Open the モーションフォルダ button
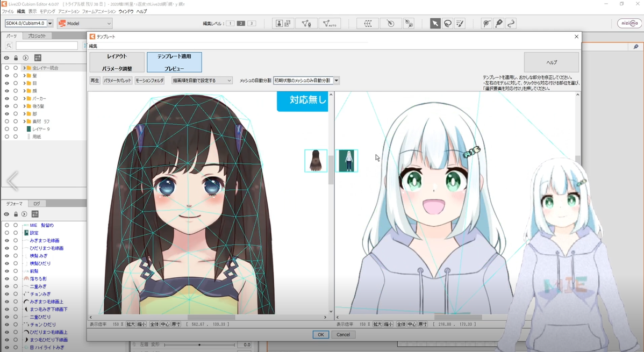 point(149,81)
